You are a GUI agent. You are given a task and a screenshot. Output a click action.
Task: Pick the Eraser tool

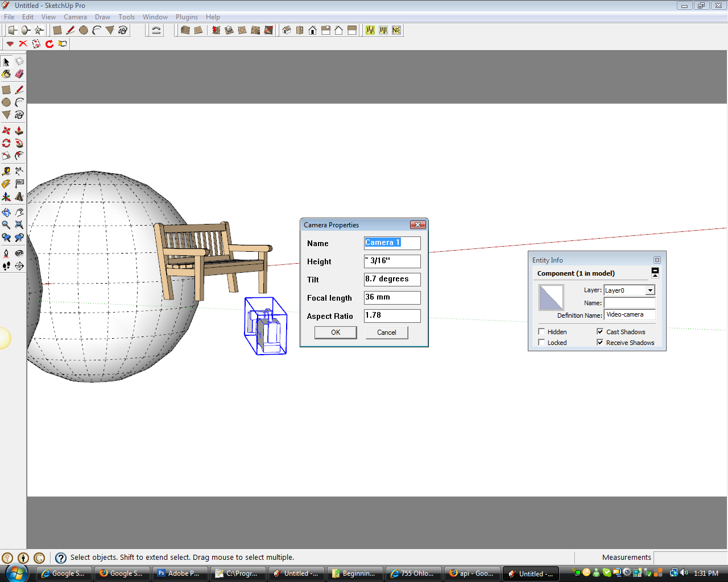point(19,74)
